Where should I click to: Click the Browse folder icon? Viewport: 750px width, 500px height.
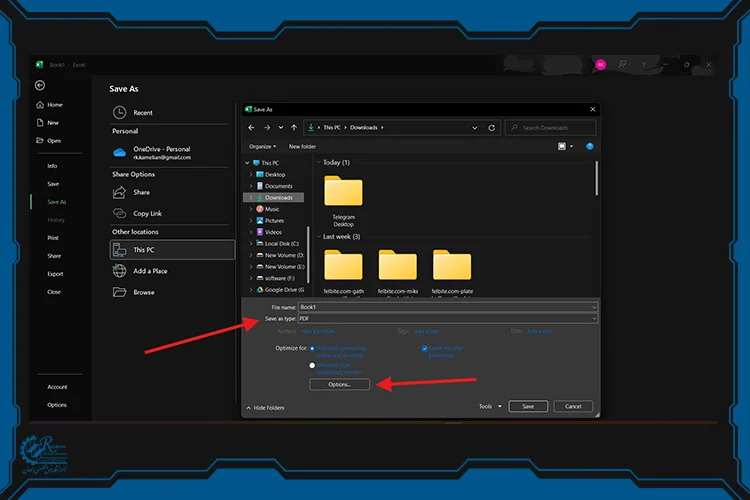(119, 292)
